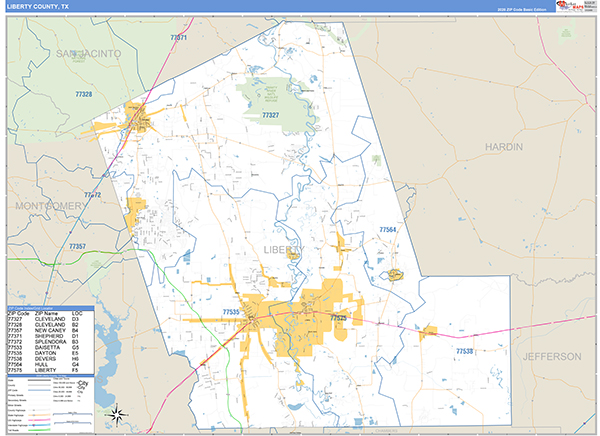Click the '2026 ZIP Code Basic Edition' header text
Screen dimensions: 600x436
tap(522, 9)
